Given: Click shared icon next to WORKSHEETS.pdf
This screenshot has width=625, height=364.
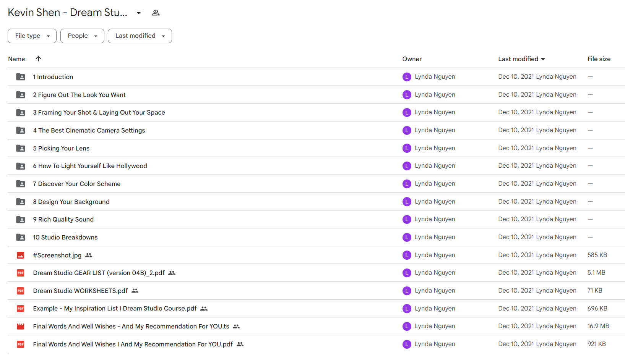Looking at the screenshot, I should 135,291.
